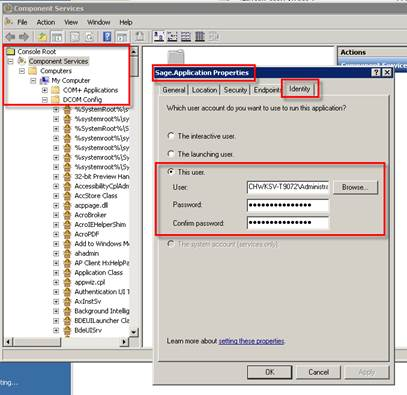Click the dialog's question mark help button
The width and height of the screenshot is (407, 395).
376,73
